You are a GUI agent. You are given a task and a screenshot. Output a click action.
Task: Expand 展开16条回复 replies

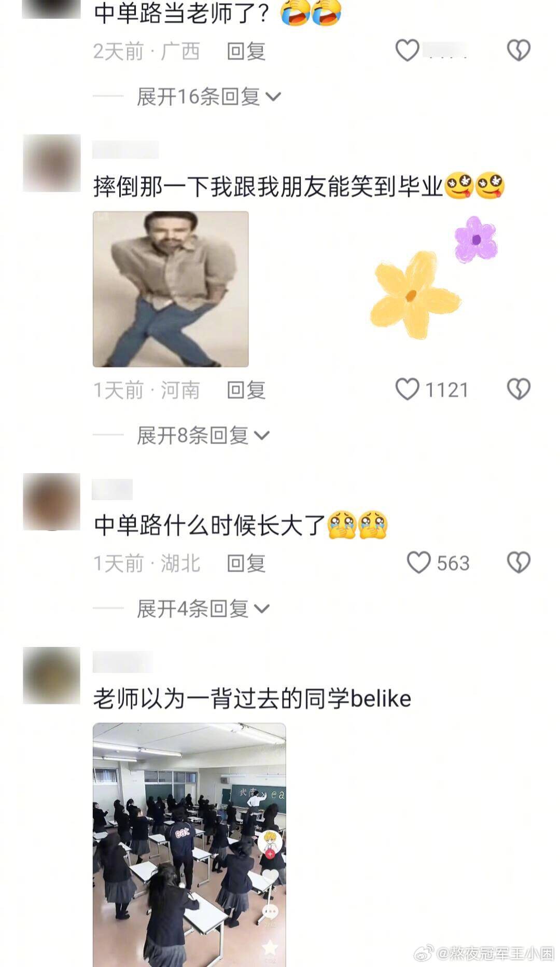tap(208, 96)
